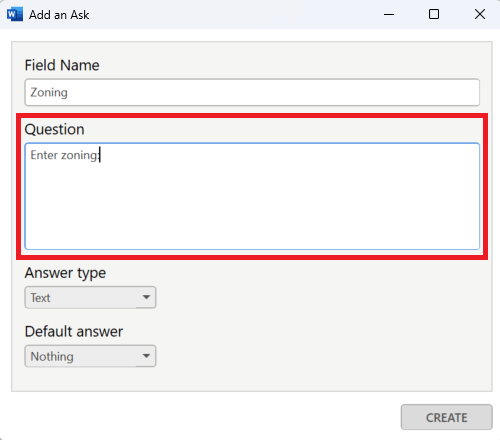Click the Answer type label
Viewport: 500px width, 440px height.
coord(65,273)
